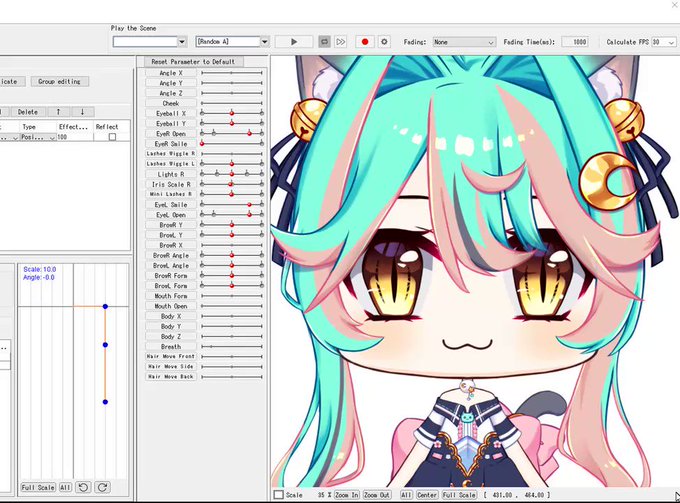Select the Hair Move Back label

pos(171,376)
